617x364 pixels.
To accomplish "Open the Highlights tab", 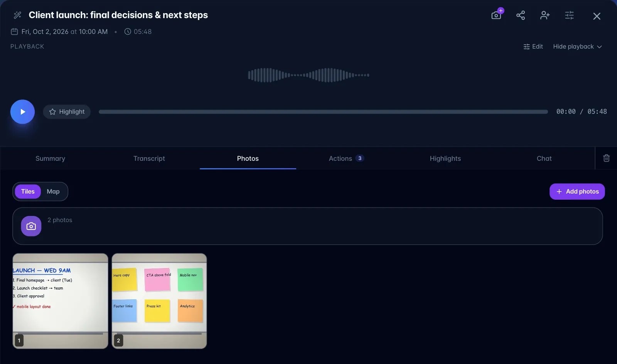I will click(445, 158).
